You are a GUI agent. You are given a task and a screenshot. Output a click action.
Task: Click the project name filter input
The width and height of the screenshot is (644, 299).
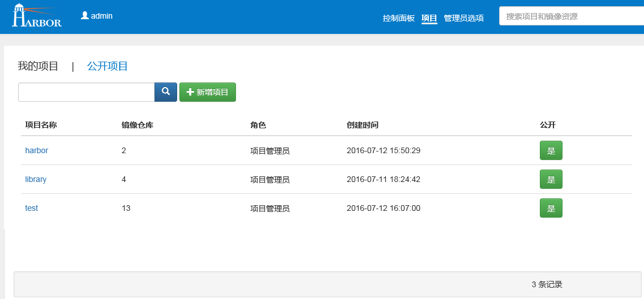click(87, 92)
